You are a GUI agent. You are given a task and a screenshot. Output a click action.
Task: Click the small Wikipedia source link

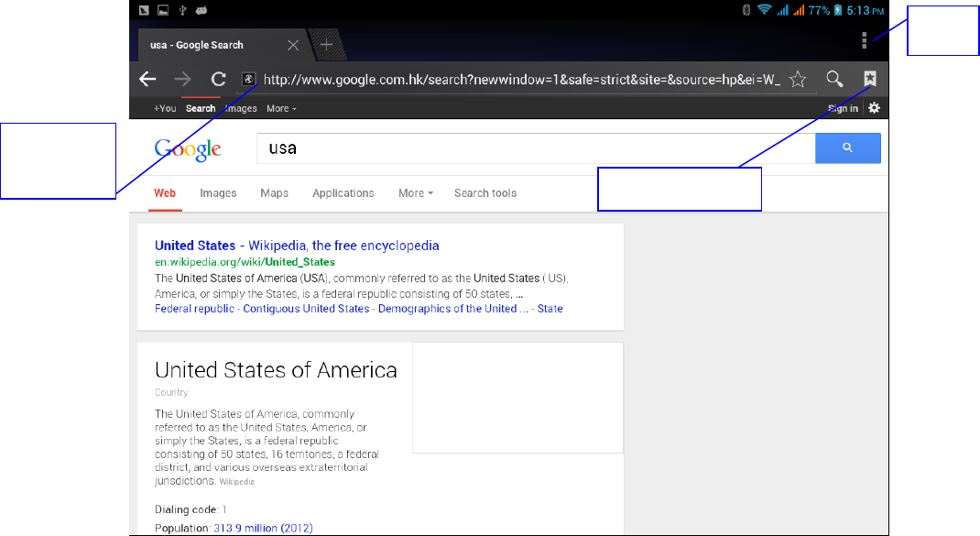(x=237, y=482)
